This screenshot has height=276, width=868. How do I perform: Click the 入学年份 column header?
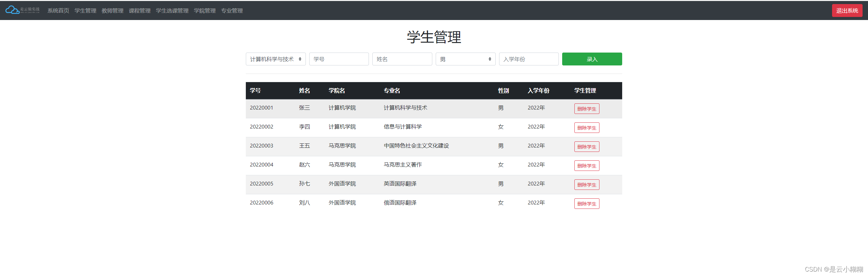(x=538, y=91)
